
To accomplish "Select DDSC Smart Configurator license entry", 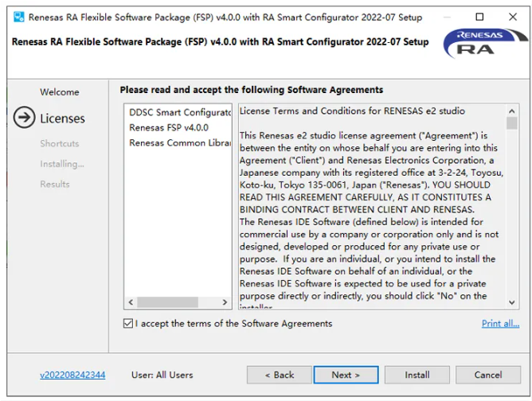I will [180, 112].
